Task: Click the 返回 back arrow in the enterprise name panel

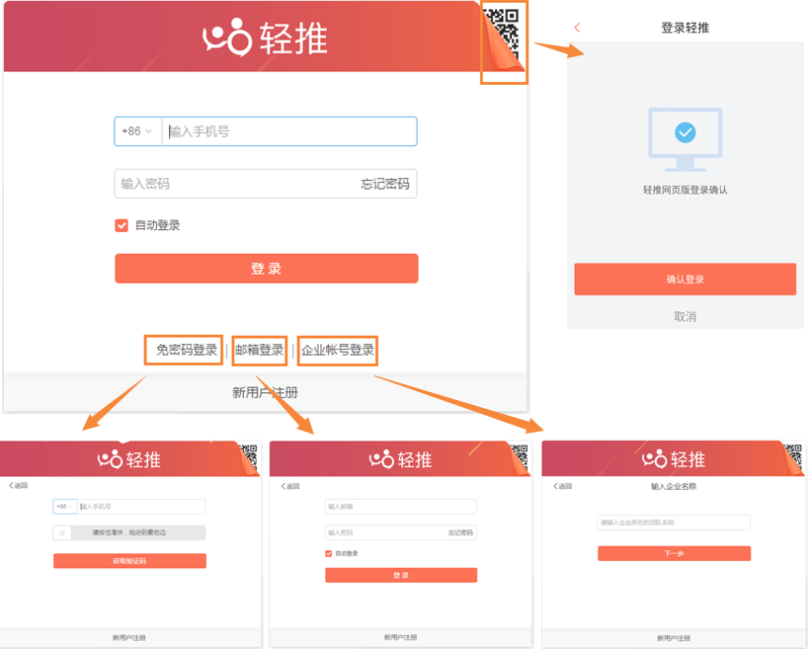Action: click(x=561, y=486)
